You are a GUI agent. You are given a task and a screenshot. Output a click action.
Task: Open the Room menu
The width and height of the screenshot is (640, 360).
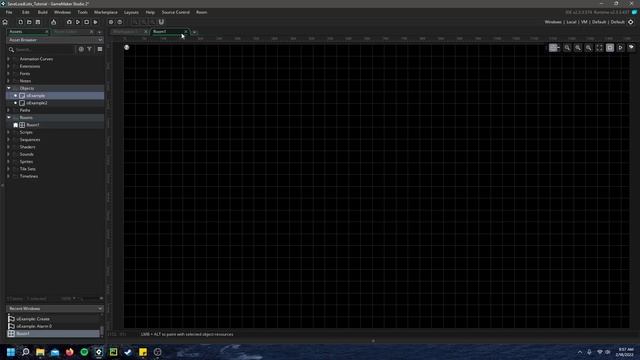[202, 12]
